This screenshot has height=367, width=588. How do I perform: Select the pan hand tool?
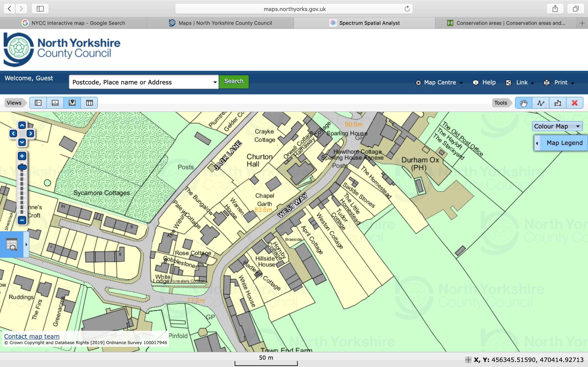(523, 103)
